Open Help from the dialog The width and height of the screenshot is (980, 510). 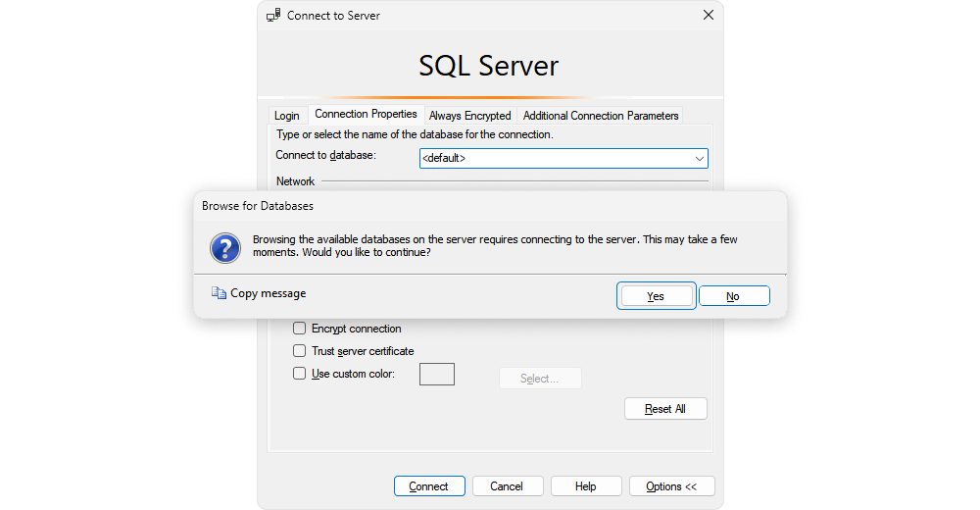(x=586, y=486)
